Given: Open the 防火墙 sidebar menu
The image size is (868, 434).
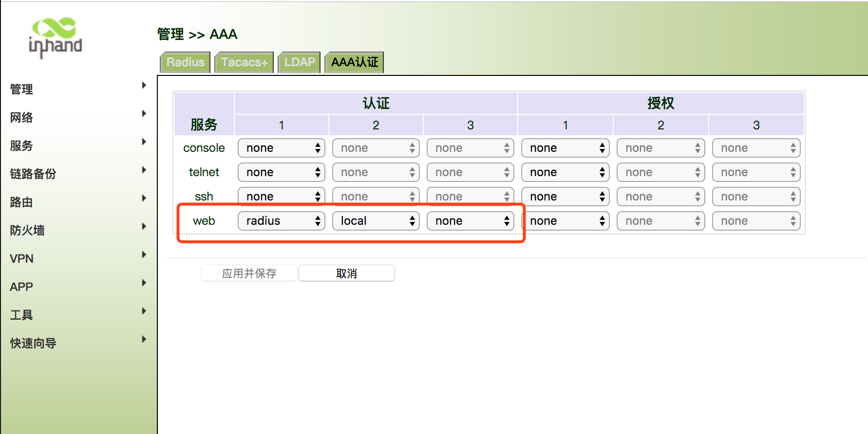Looking at the screenshot, I should point(27,230).
